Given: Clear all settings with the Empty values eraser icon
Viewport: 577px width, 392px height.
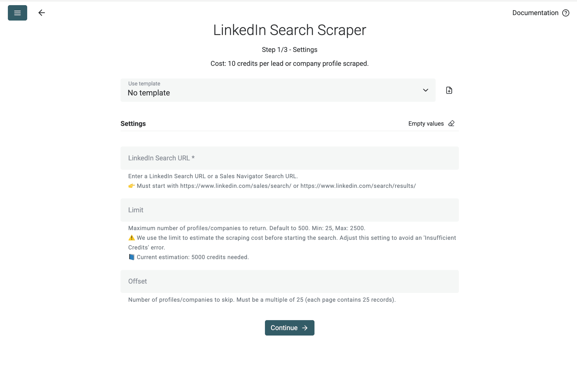Looking at the screenshot, I should [x=451, y=123].
